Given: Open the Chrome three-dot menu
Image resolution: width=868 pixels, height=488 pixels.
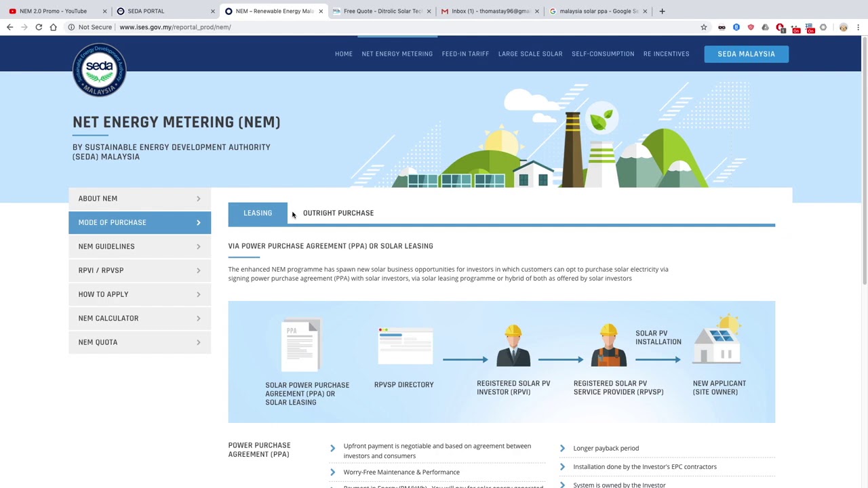Looking at the screenshot, I should (x=859, y=27).
